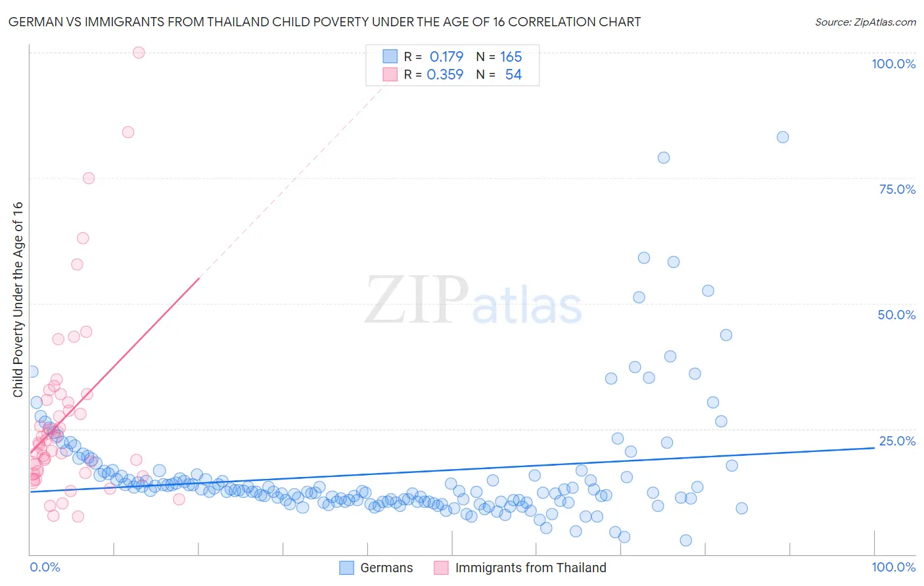Click the highest blue data point near 83%
924x586 pixels.
(x=783, y=137)
